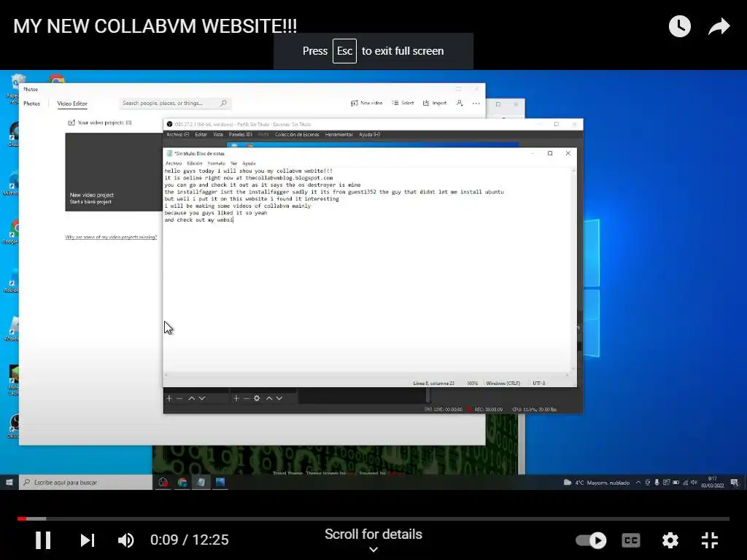The image size is (747, 560).
Task: Seek on the red video progress bar
Action: [373, 518]
